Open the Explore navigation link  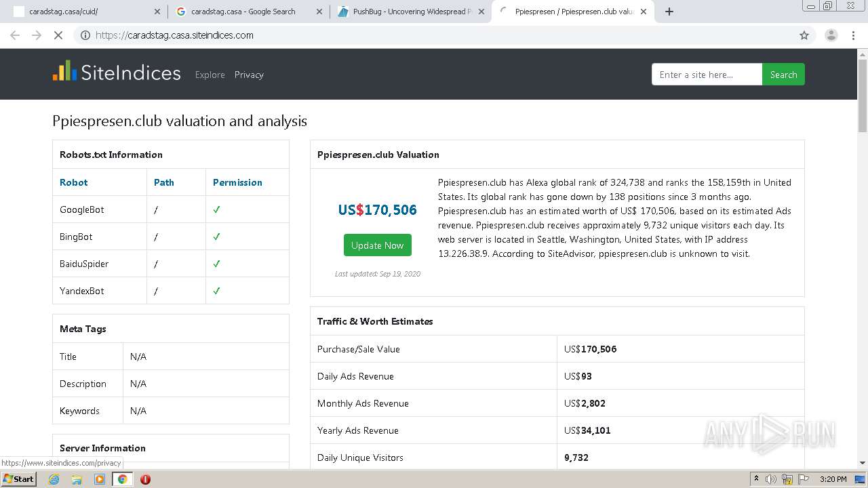coord(210,75)
